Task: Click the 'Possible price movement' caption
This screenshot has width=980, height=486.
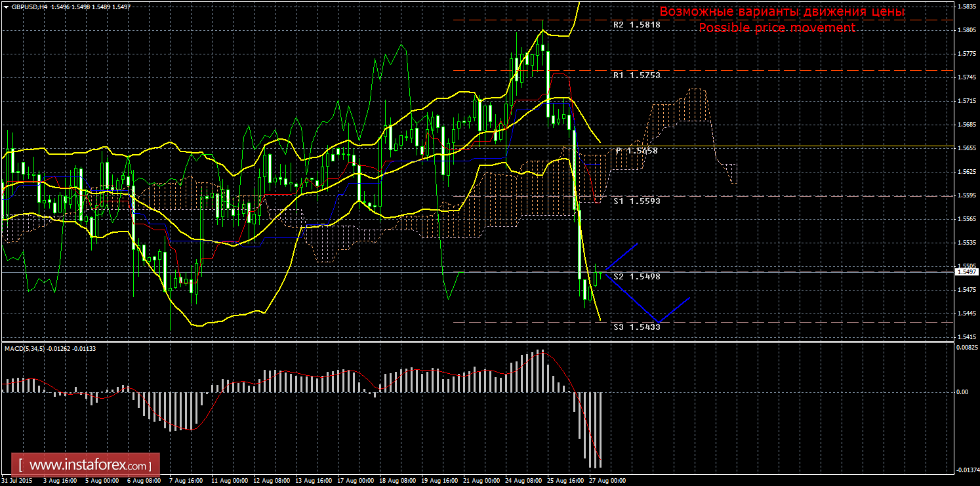Action: 777,28
